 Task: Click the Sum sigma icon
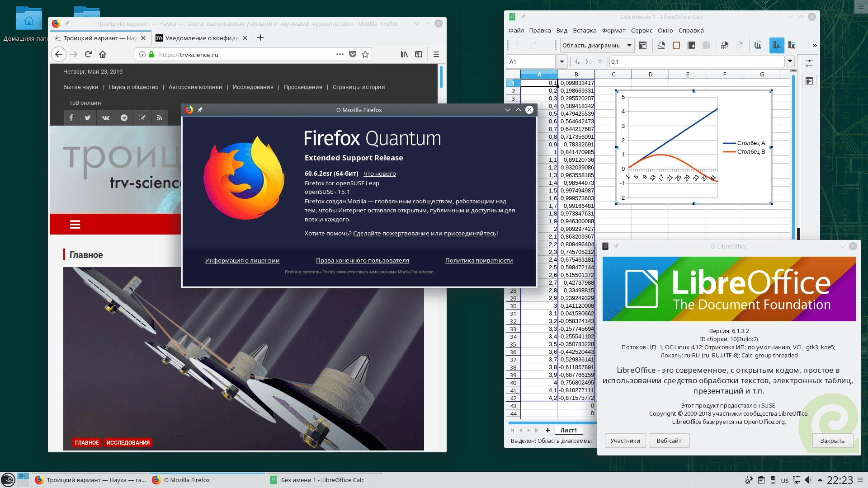(x=589, y=61)
